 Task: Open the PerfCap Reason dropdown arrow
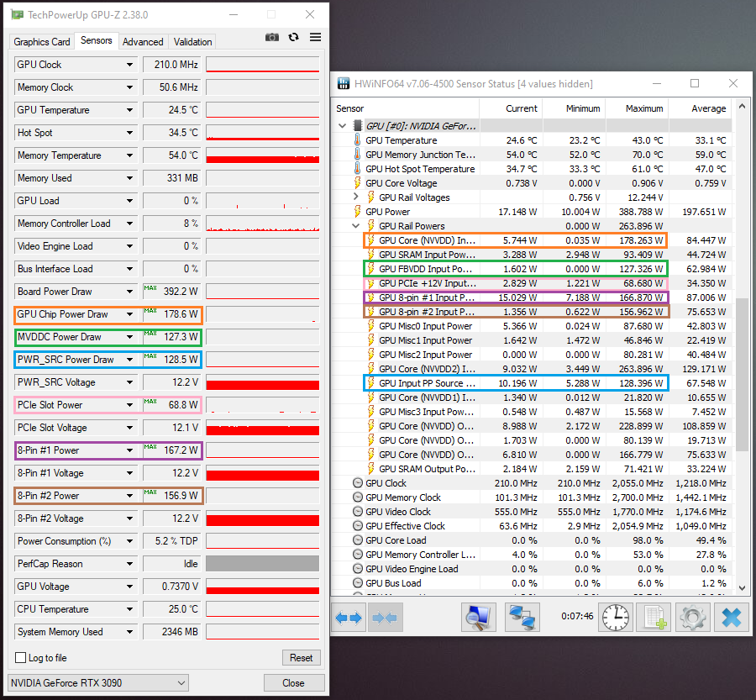point(129,563)
